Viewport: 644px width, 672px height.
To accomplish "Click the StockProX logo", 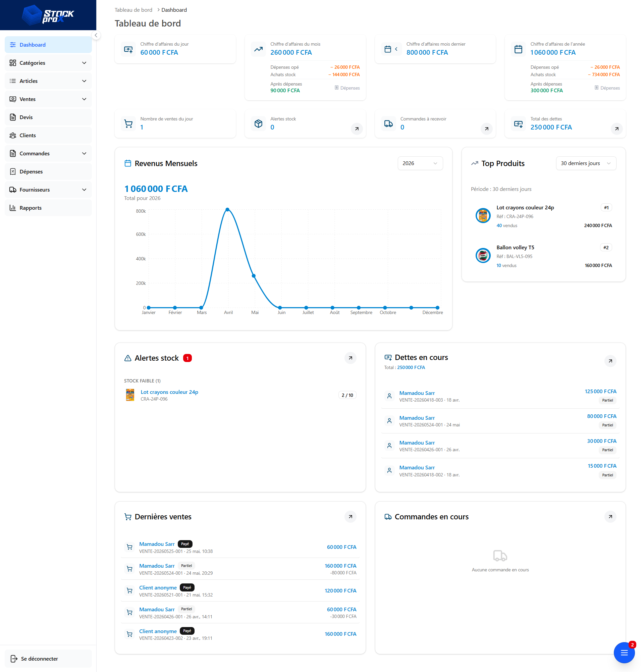I will (x=48, y=15).
